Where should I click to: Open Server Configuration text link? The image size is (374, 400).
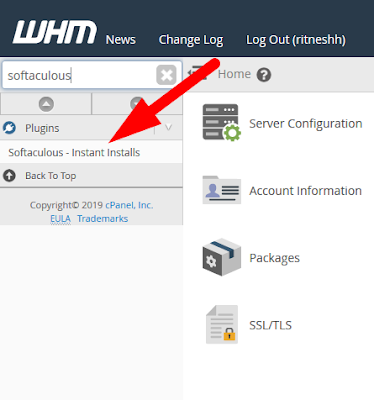[306, 124]
